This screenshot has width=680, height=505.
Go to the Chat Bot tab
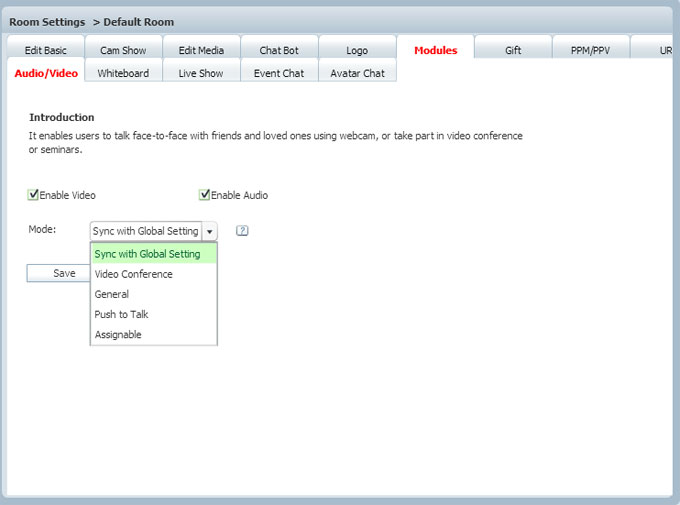point(279,50)
